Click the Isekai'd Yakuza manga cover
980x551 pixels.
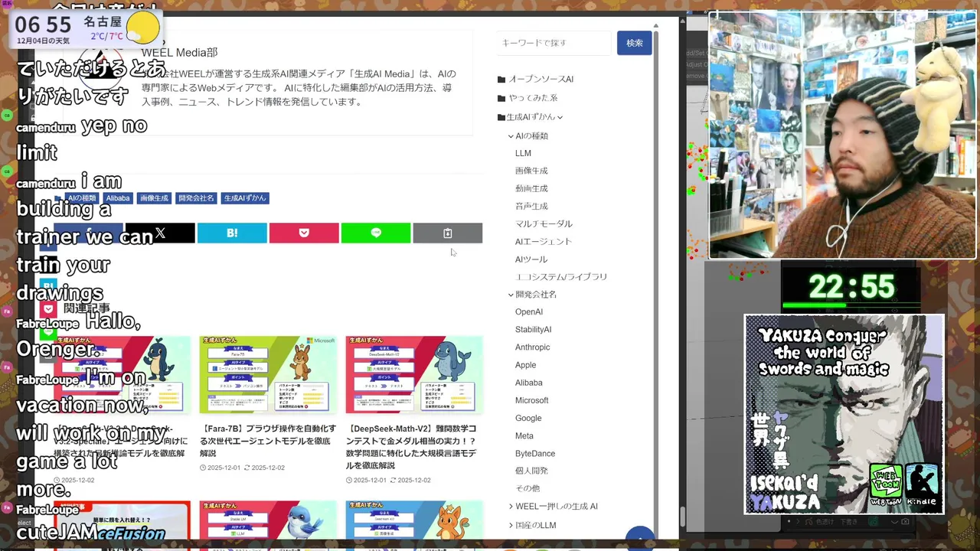click(844, 414)
